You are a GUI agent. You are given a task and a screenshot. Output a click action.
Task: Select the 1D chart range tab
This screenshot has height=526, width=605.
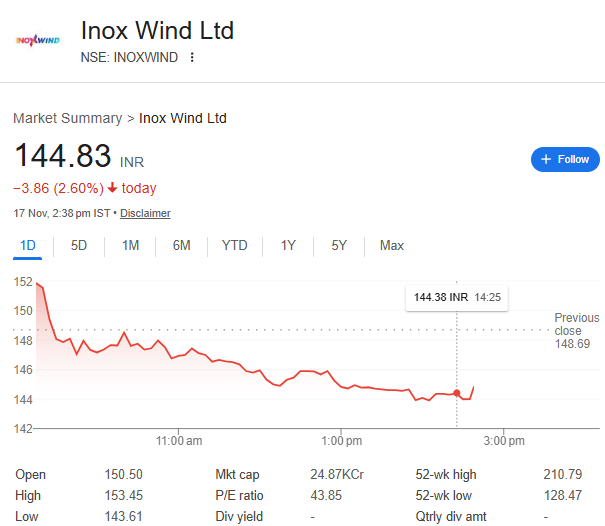click(28, 245)
